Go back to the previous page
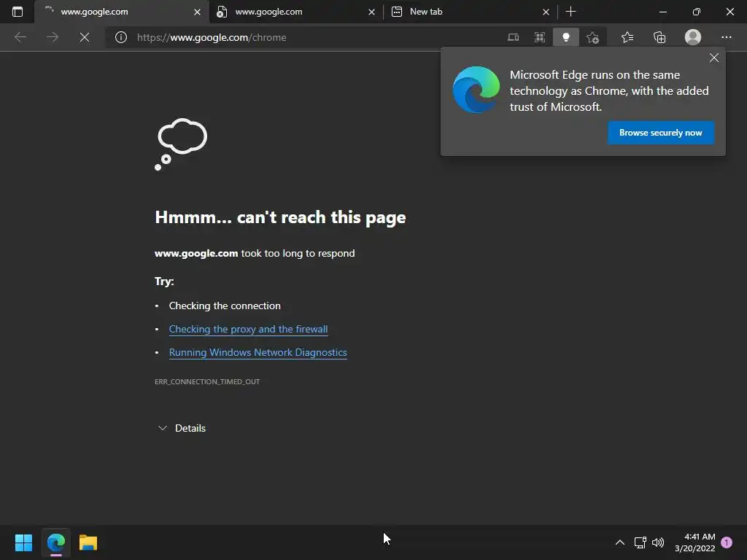Image resolution: width=747 pixels, height=560 pixels. click(x=20, y=37)
